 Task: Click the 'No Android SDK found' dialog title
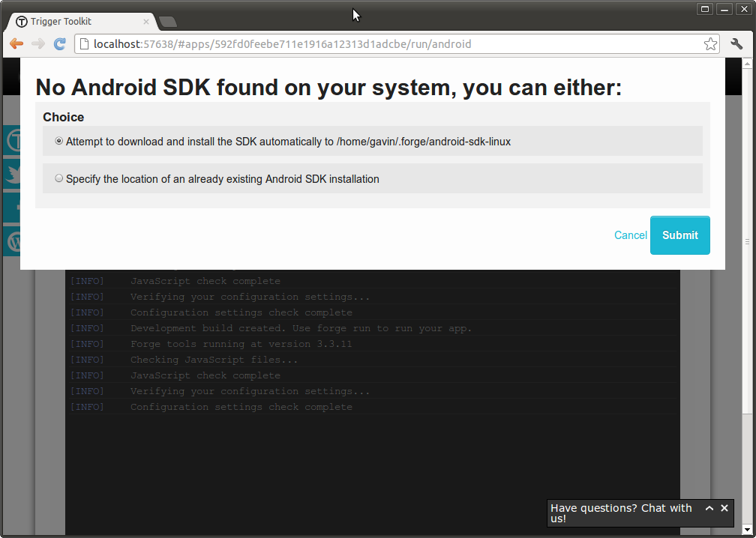click(x=328, y=88)
